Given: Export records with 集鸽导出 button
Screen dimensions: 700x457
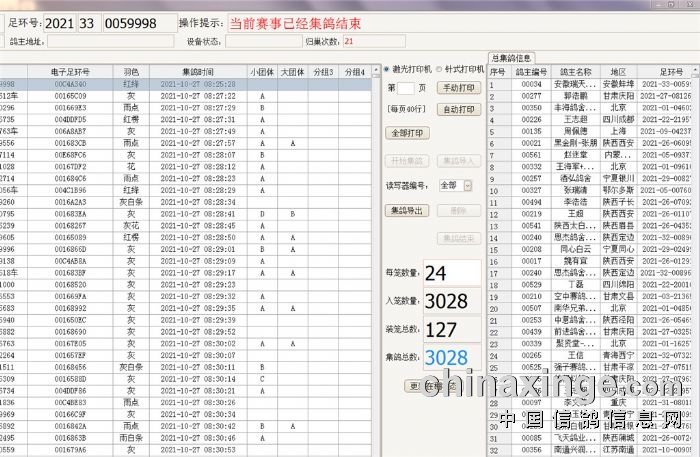Looking at the screenshot, I should (407, 210).
